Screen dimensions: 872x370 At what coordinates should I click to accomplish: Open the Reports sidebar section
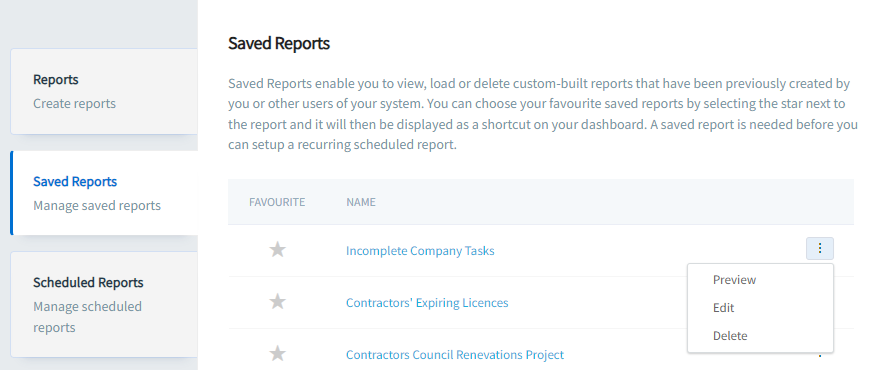pyautogui.click(x=105, y=91)
